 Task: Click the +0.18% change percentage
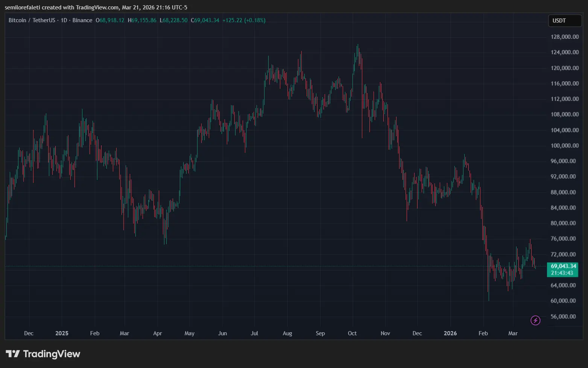[255, 20]
